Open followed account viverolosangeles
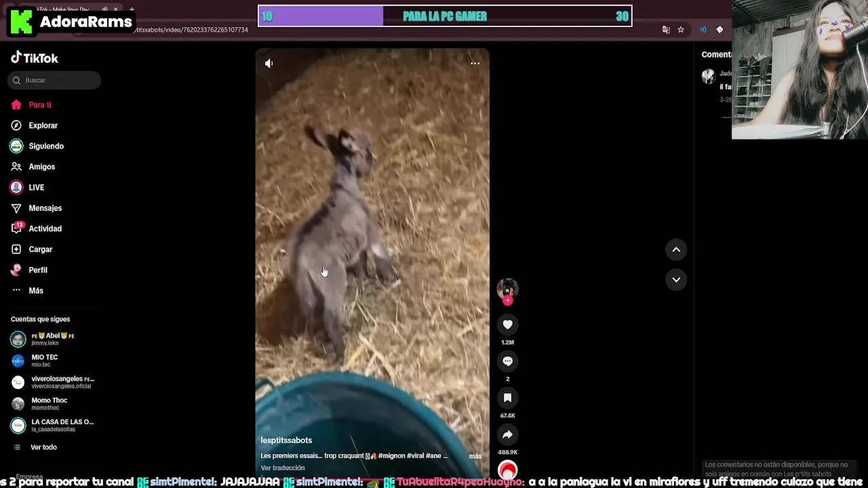This screenshot has width=868, height=488. (54, 382)
